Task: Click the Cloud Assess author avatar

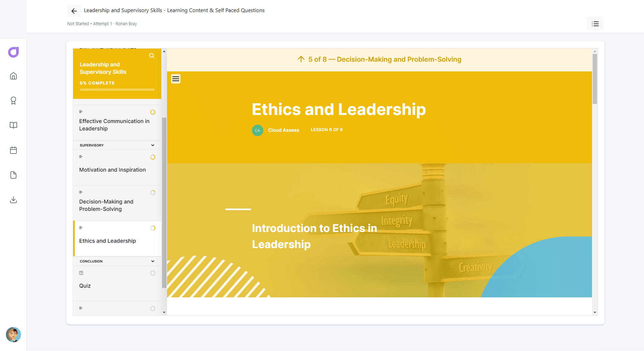Action: pyautogui.click(x=258, y=130)
